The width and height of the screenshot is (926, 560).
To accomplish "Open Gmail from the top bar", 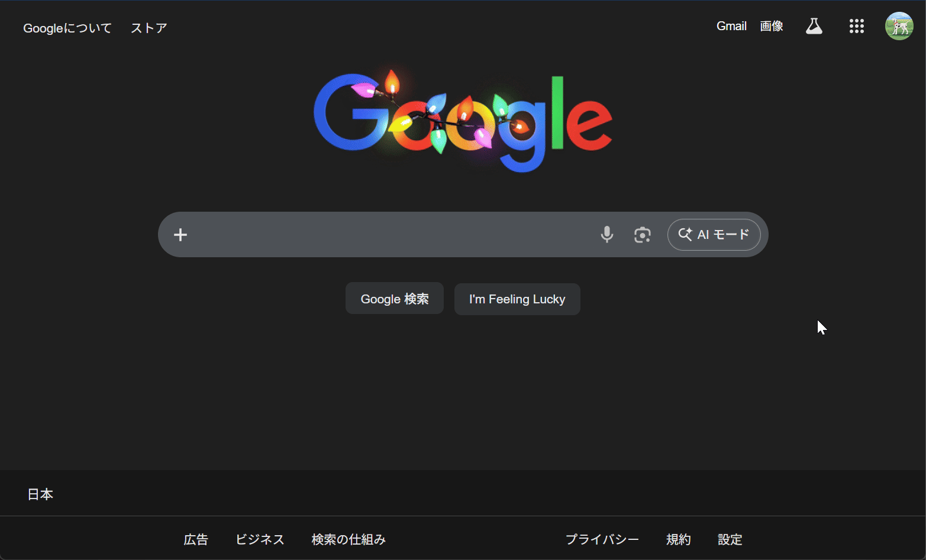I will pos(731,26).
